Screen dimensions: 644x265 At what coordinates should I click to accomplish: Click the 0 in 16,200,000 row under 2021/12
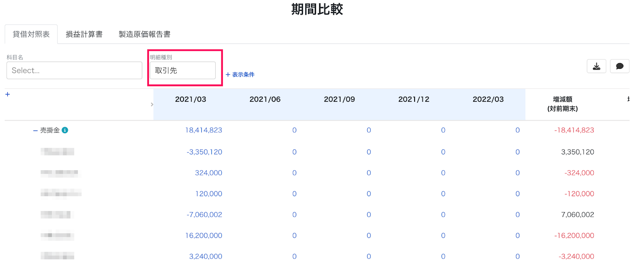(443, 236)
